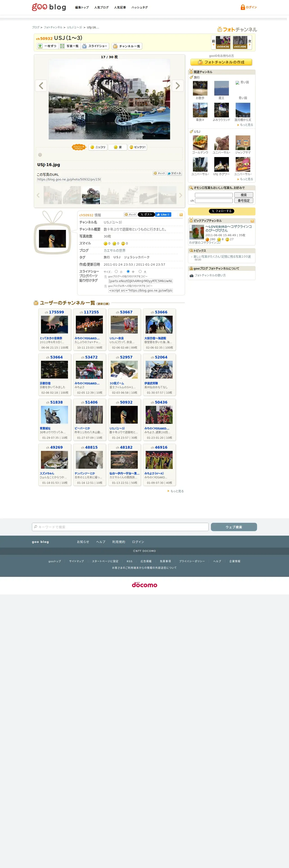The height and width of the screenshot is (868, 289).
Task: Open channel 48815 チンパンジーとか thumbnail
Action: pos(89,460)
